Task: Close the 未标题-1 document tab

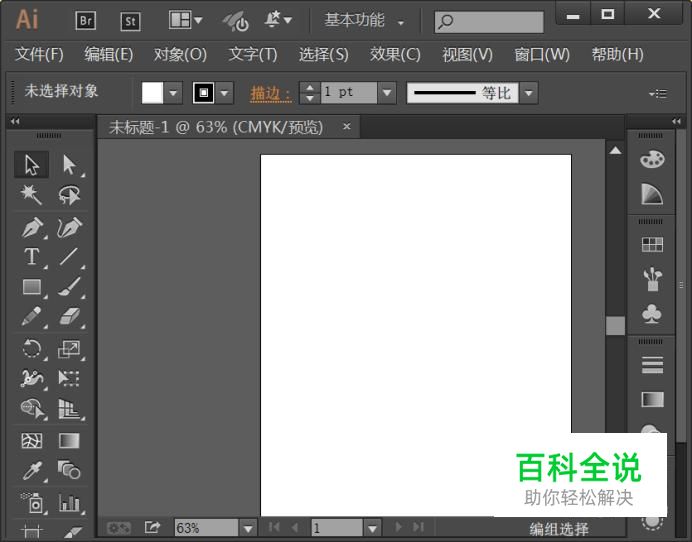Action: pos(347,127)
